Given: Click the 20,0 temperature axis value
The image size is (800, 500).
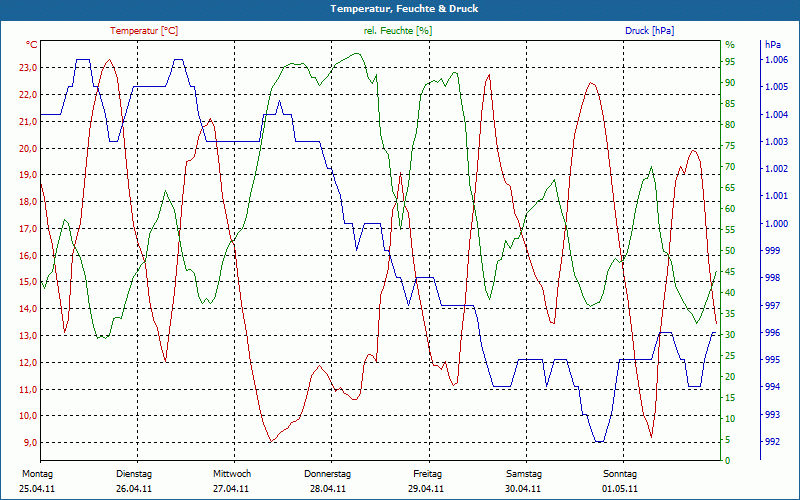Looking at the screenshot, I should click(x=28, y=148).
